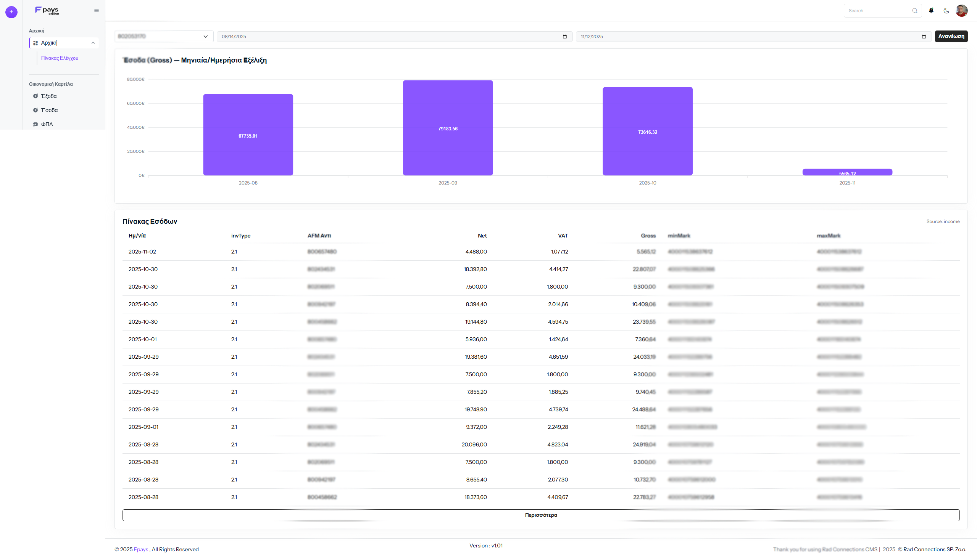This screenshot has width=977, height=560.
Task: Click the Περισσότερα load more button
Action: pos(540,515)
